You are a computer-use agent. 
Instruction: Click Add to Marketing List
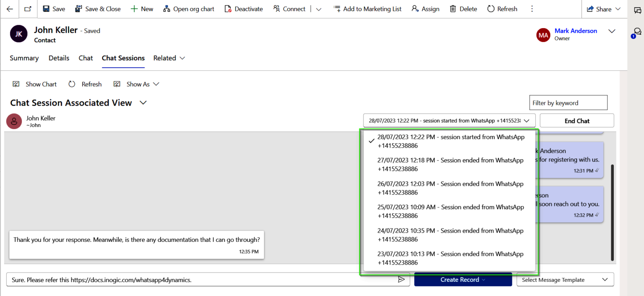pyautogui.click(x=367, y=9)
